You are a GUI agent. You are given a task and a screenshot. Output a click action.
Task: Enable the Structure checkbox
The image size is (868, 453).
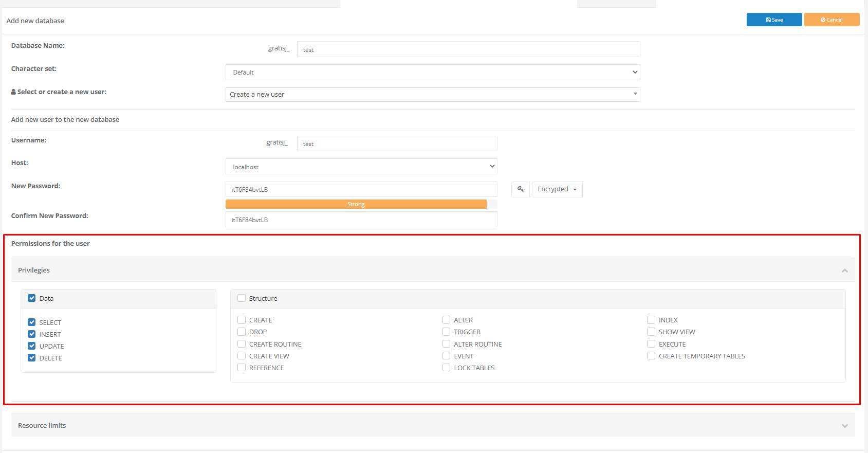[x=242, y=298]
